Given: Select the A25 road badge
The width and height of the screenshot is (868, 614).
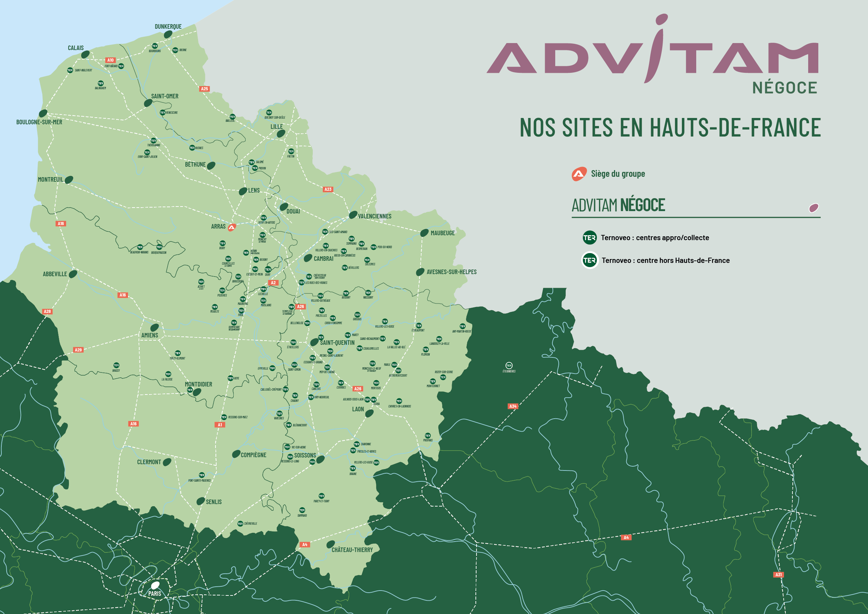Looking at the screenshot, I should (x=205, y=89).
